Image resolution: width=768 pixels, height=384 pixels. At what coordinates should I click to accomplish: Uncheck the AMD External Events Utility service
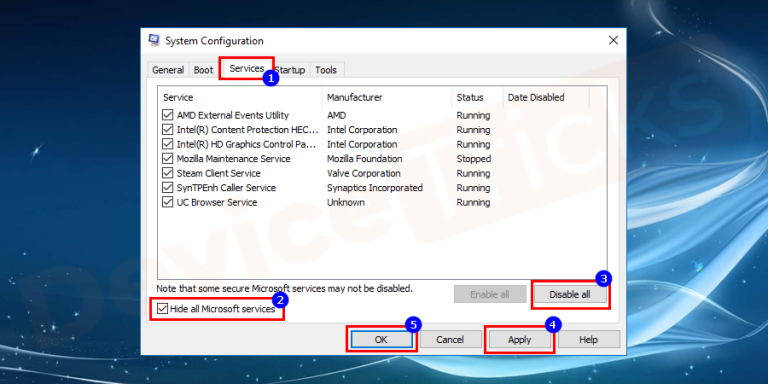coord(168,115)
